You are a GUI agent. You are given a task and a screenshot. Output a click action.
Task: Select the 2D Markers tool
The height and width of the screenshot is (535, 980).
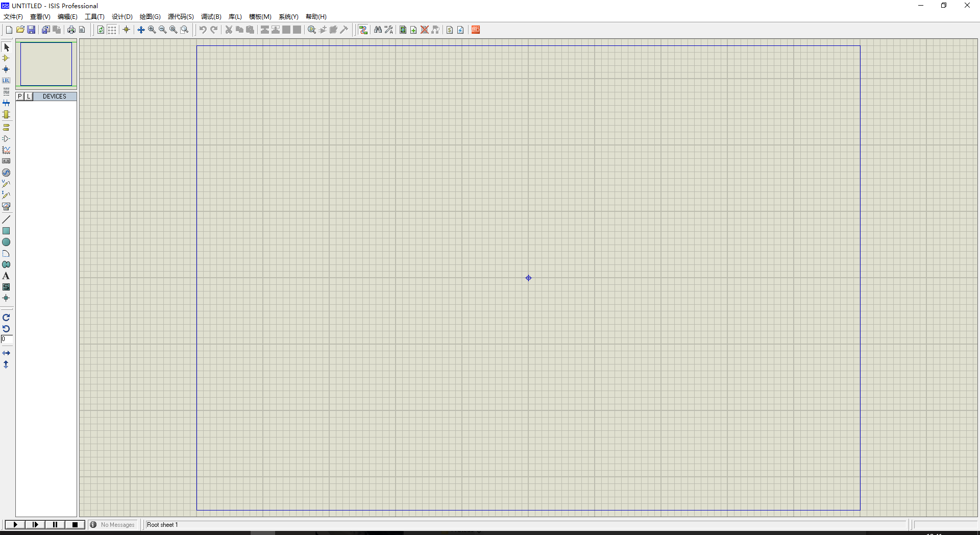(x=6, y=298)
